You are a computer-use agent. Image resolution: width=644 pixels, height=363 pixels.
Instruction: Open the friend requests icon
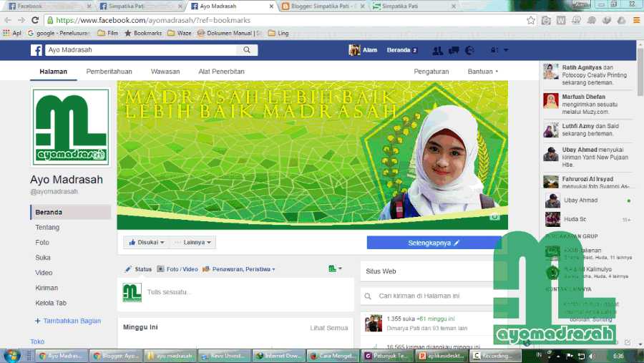tap(437, 50)
